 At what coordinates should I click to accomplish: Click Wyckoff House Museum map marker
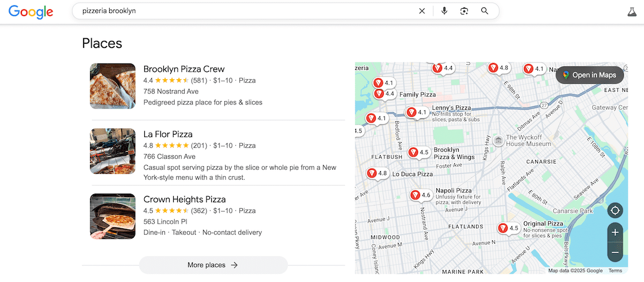tap(497, 140)
